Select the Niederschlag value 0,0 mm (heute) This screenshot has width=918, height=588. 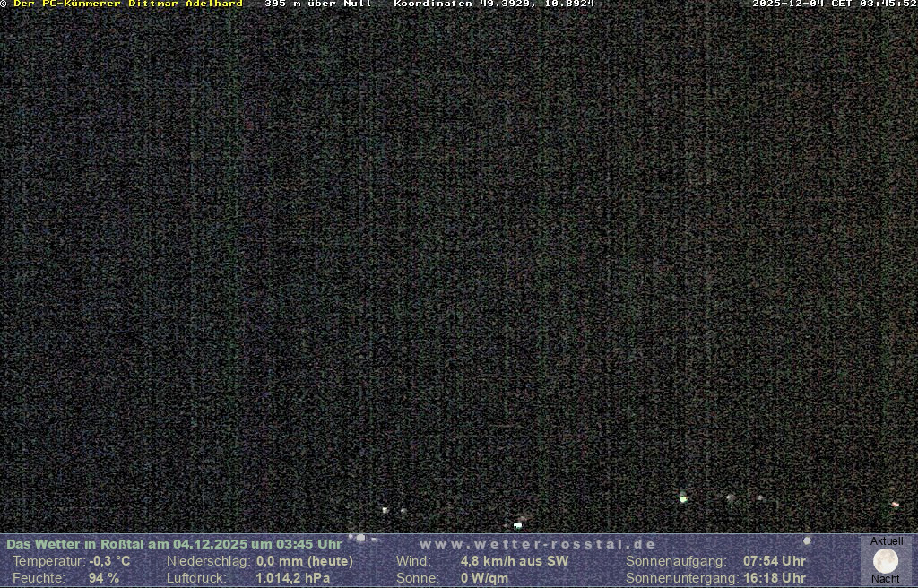click(x=305, y=561)
